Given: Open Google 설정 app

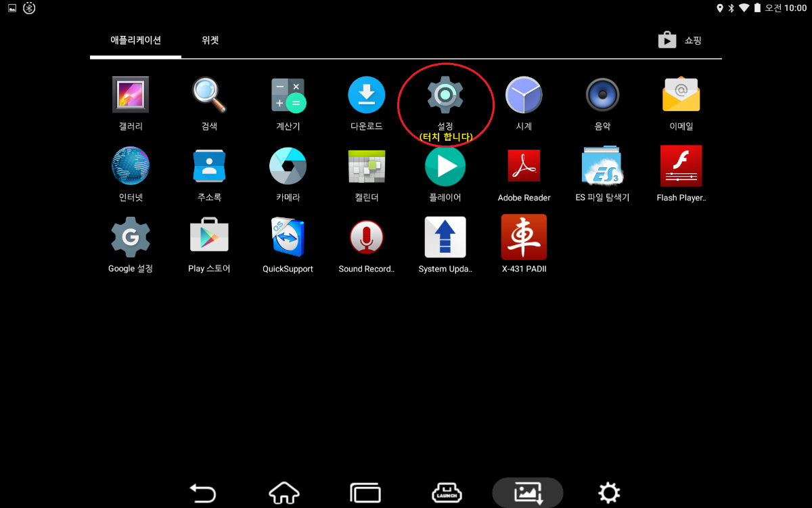Looking at the screenshot, I should coord(130,237).
